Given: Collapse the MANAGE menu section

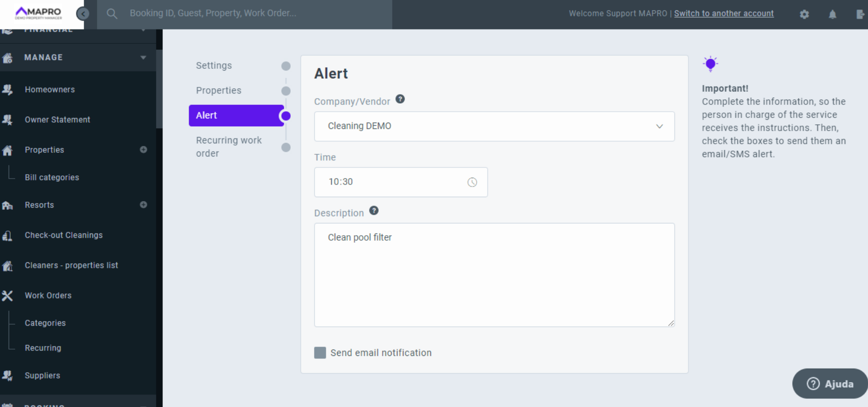Looking at the screenshot, I should 143,57.
